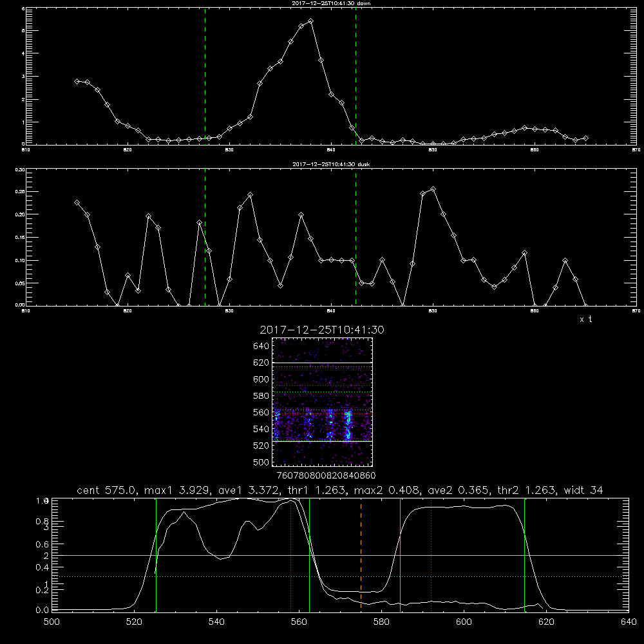Click heatmap y-axis label 580
The image size is (644, 644).
point(261,396)
